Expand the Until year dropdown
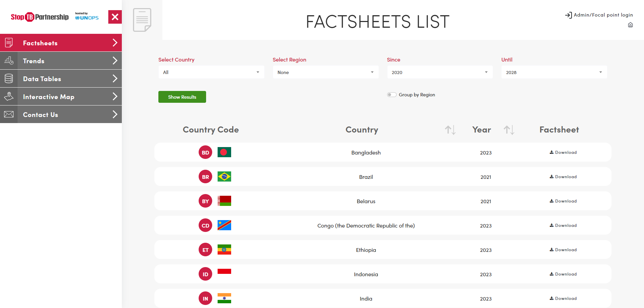Image resolution: width=644 pixels, height=308 pixels. (x=554, y=72)
